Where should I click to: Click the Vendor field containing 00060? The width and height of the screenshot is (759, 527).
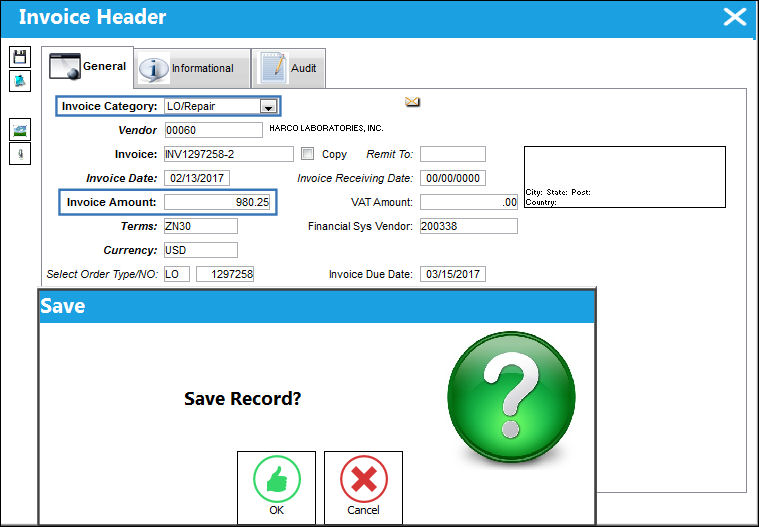click(x=213, y=130)
